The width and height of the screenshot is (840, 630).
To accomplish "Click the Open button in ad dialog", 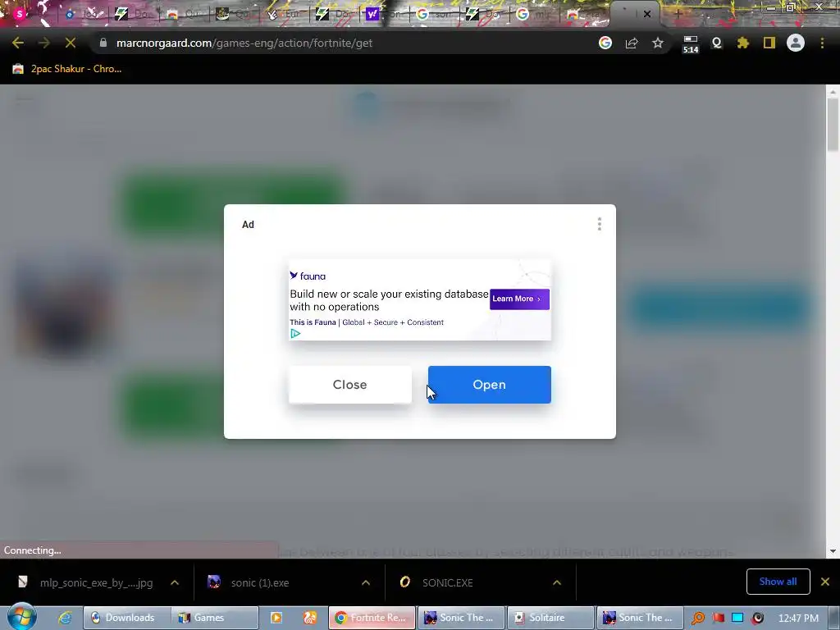I will (489, 385).
